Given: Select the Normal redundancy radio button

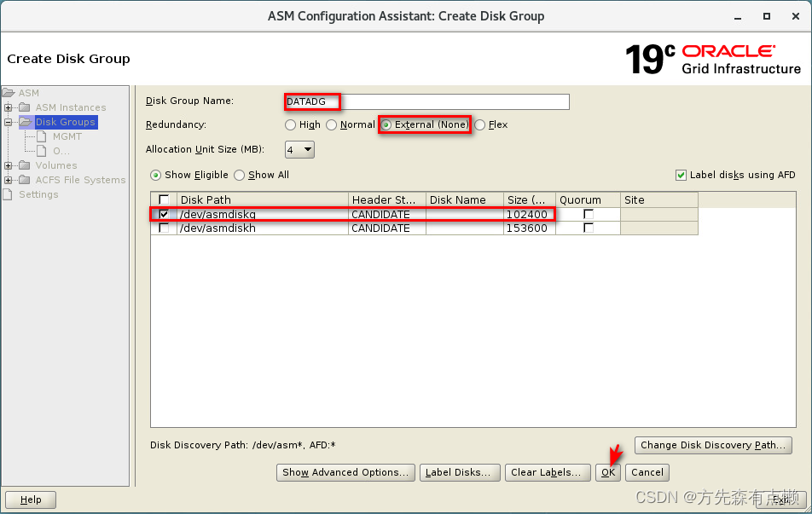Looking at the screenshot, I should coord(332,124).
